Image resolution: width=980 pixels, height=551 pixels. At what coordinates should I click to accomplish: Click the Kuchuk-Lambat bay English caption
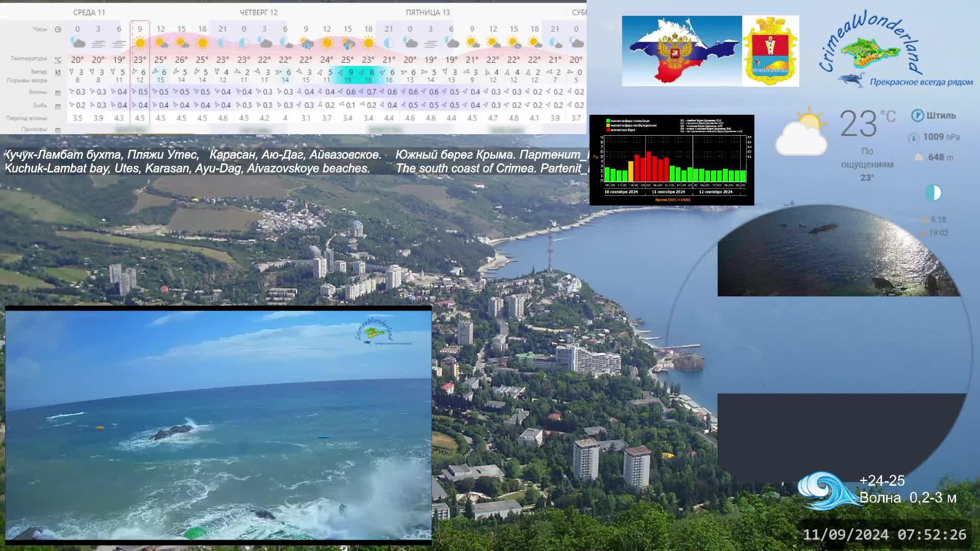pyautogui.click(x=187, y=168)
